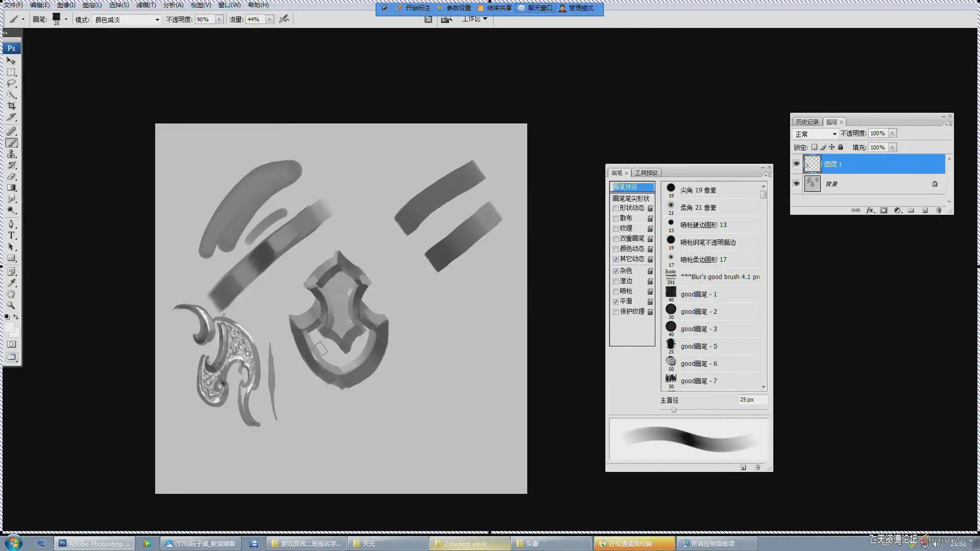Select the Eraser tool

[x=11, y=177]
